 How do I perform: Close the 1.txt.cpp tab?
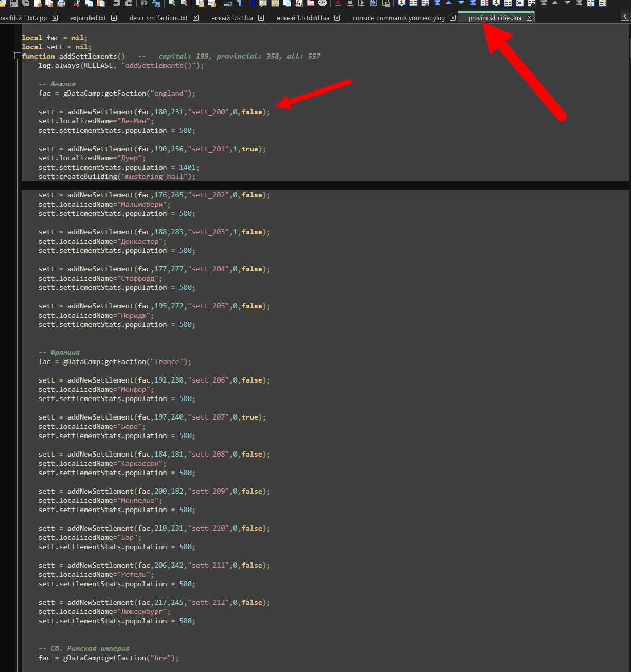[55, 18]
